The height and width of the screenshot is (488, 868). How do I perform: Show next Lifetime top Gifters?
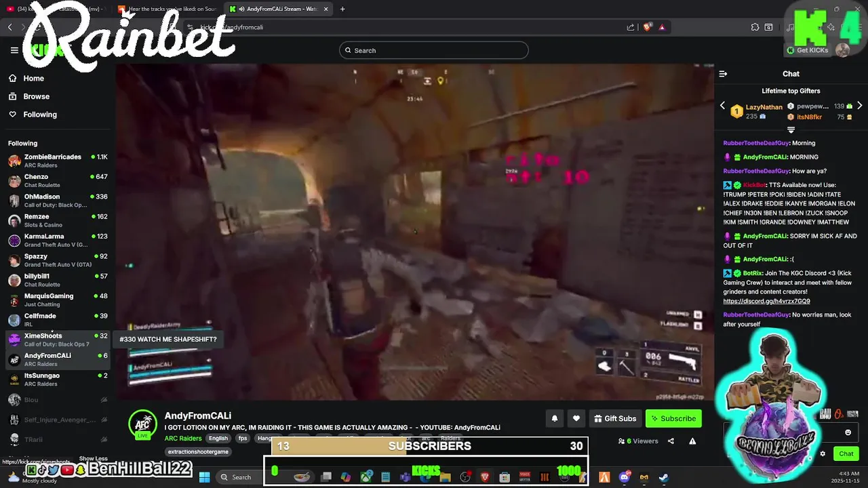click(860, 106)
